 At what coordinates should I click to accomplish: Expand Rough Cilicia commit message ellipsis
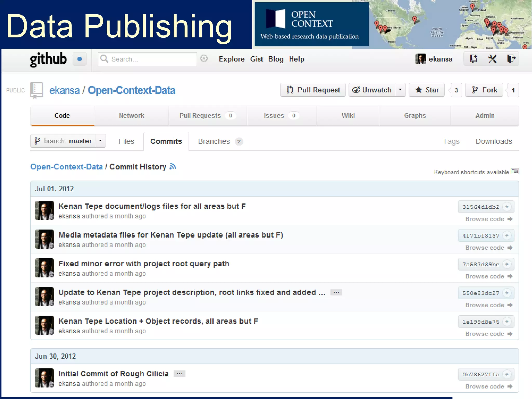coord(179,374)
